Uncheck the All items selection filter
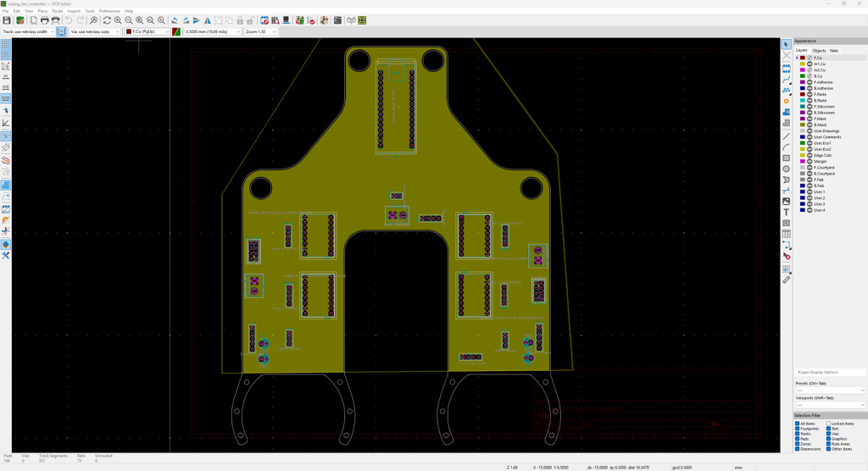 [x=797, y=424]
